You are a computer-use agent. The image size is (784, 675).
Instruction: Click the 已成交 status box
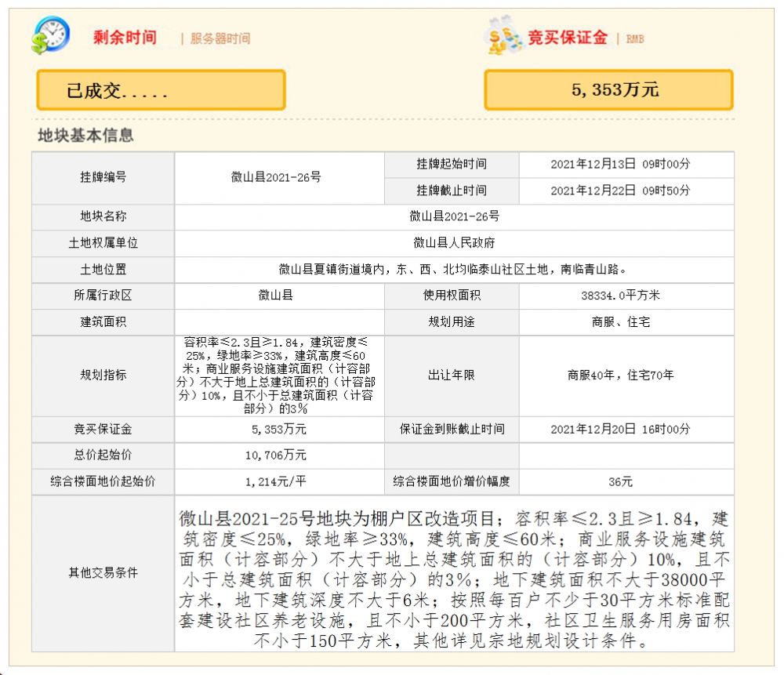click(161, 90)
